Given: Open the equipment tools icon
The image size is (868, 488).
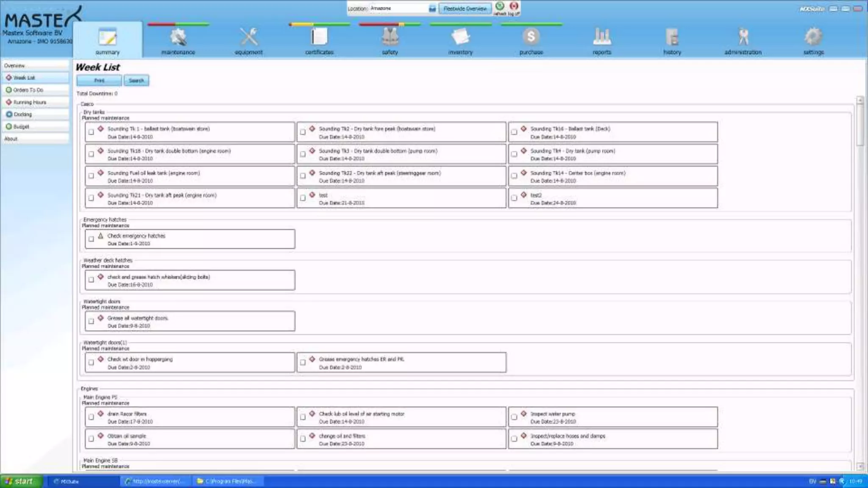Looking at the screenshot, I should 249,37.
